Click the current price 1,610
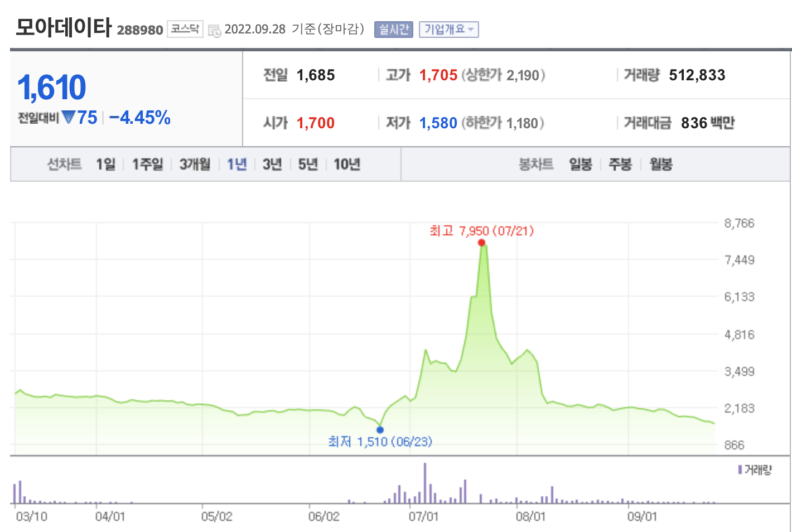Screen dimensions: 792x532 click(x=52, y=88)
